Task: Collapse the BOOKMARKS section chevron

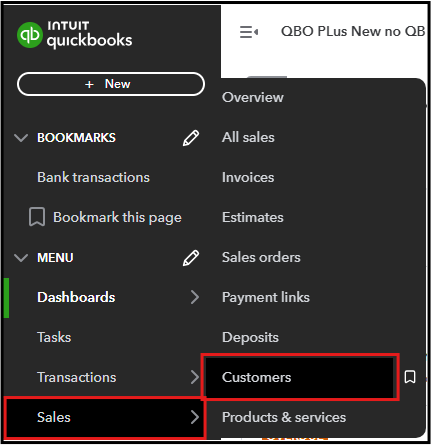Action: [21, 138]
